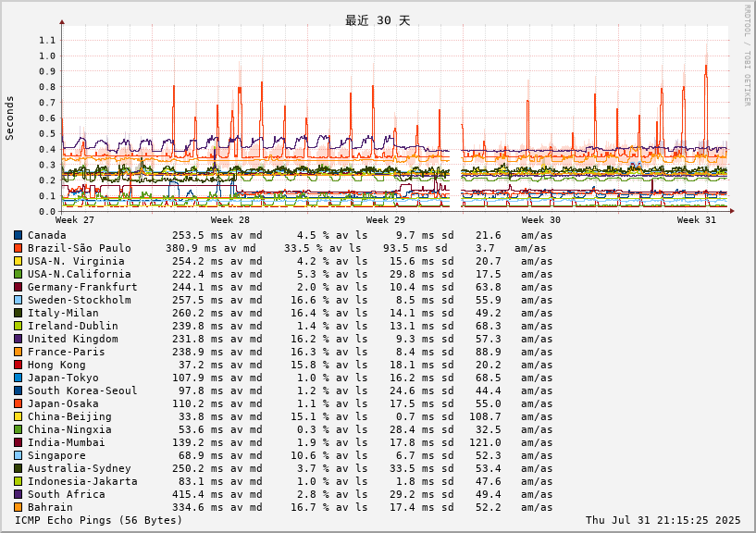Click the "Japan-Osaka" legend label
This screenshot has width=756, height=533.
(x=63, y=403)
